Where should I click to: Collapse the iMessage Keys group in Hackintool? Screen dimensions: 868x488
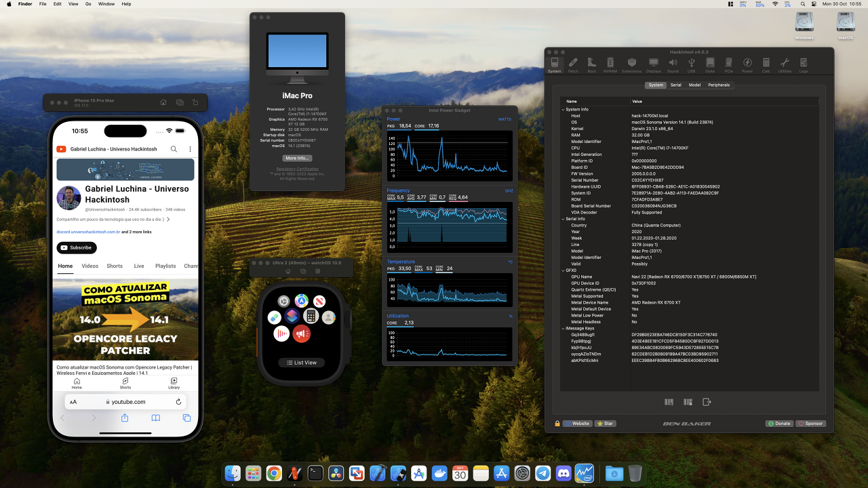pyautogui.click(x=563, y=328)
